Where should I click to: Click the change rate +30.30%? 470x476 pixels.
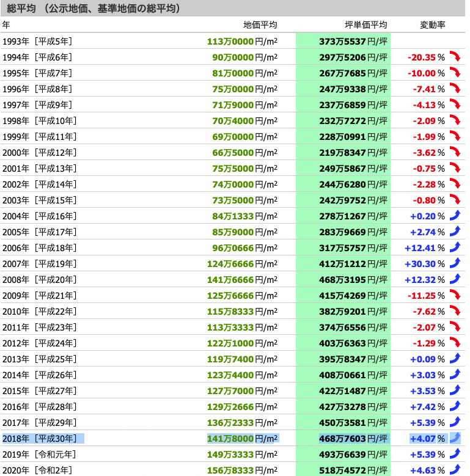(425, 264)
